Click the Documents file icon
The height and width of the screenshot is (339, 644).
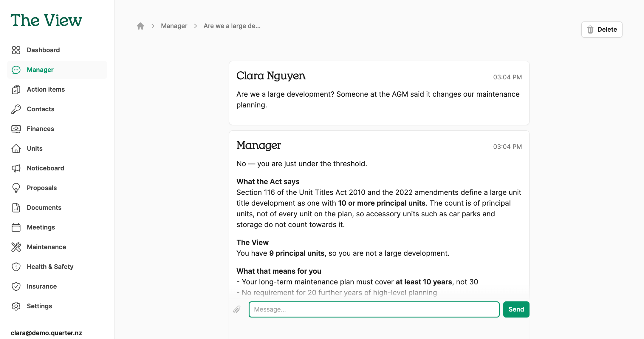16,208
